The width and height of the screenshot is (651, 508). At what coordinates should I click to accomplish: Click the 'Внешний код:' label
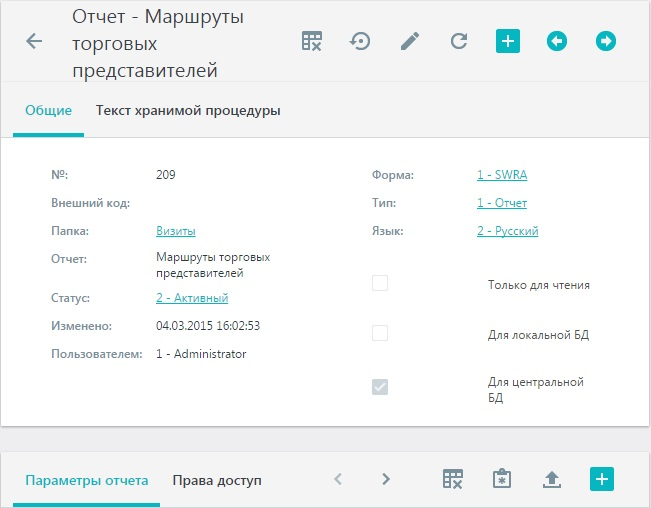[91, 203]
